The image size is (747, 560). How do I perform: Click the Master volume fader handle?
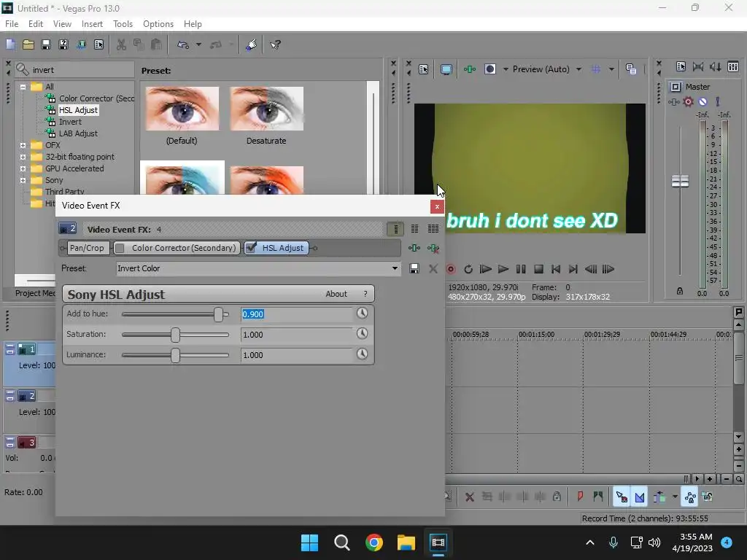pos(680,181)
